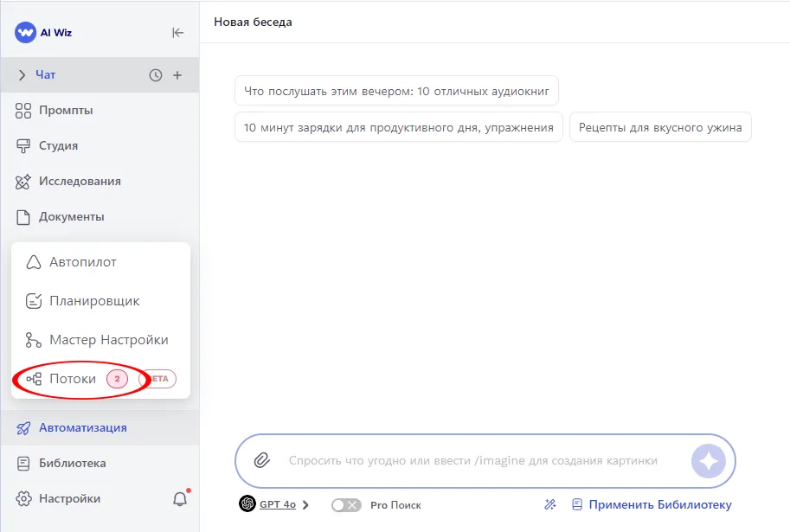Click the AI Wiz logo

[x=43, y=33]
